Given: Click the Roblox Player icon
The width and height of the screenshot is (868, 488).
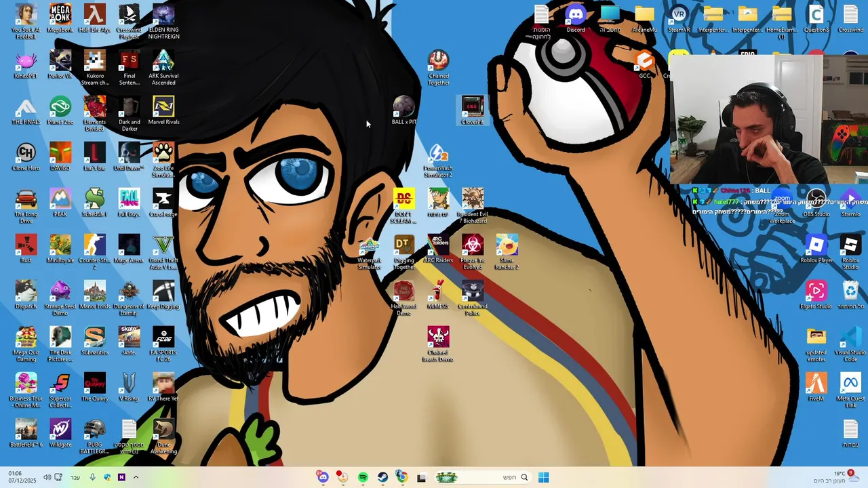Looking at the screenshot, I should [x=816, y=249].
